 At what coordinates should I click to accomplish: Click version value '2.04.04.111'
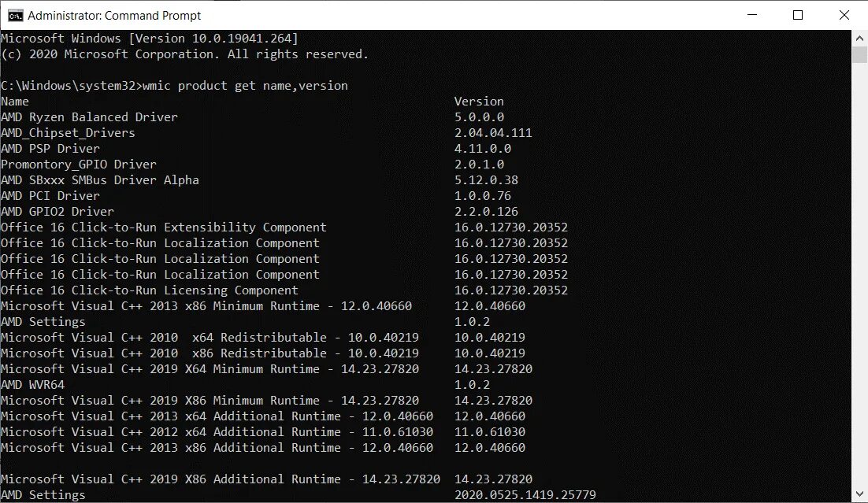[493, 133]
